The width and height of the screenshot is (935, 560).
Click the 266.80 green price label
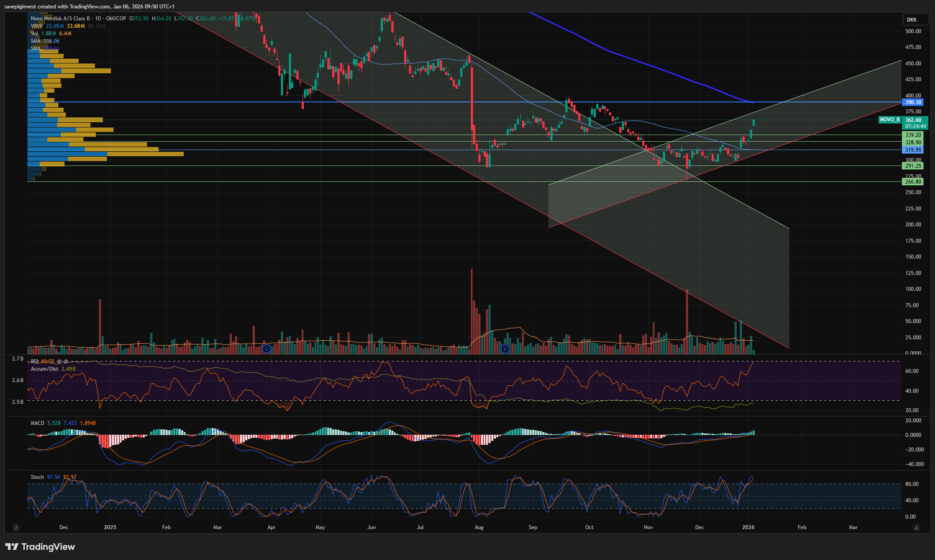tap(913, 182)
